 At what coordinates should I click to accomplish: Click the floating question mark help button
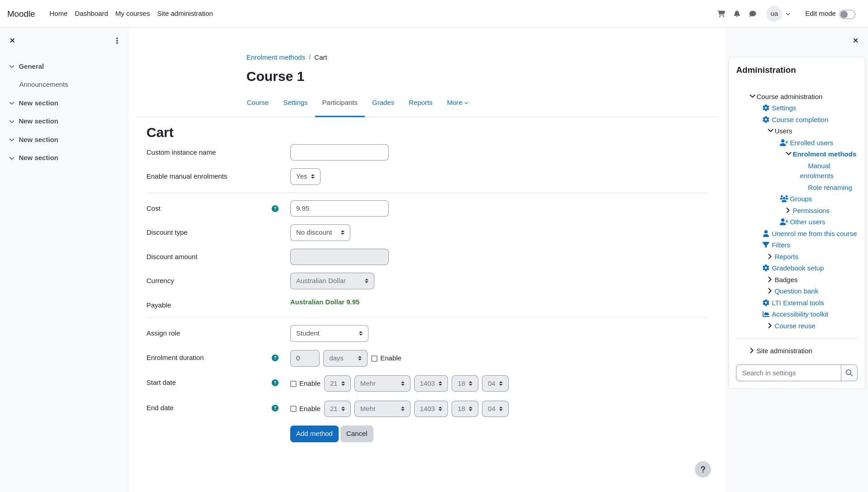(703, 469)
